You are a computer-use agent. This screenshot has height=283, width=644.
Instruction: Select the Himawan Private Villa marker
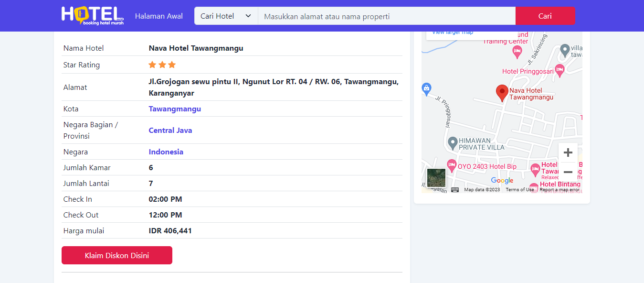click(x=453, y=142)
